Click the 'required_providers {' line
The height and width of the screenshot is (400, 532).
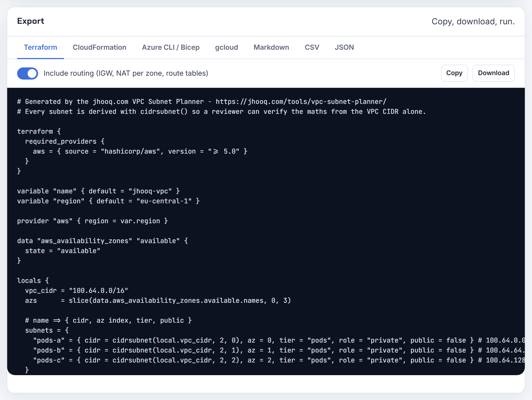[x=65, y=141]
